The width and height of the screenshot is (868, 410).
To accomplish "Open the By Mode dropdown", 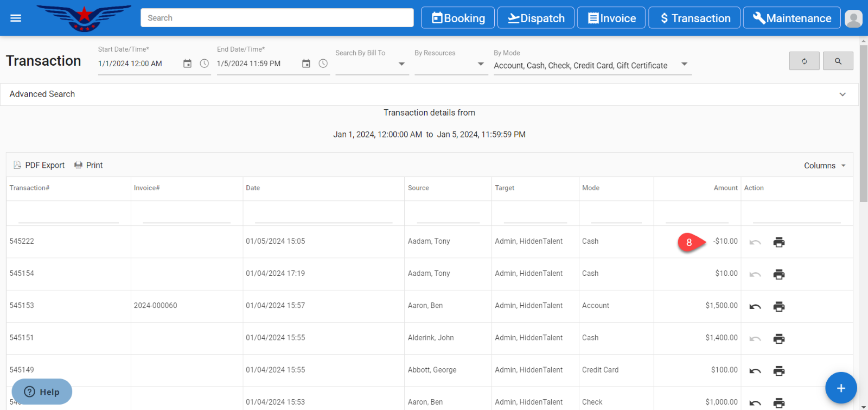I will click(684, 64).
